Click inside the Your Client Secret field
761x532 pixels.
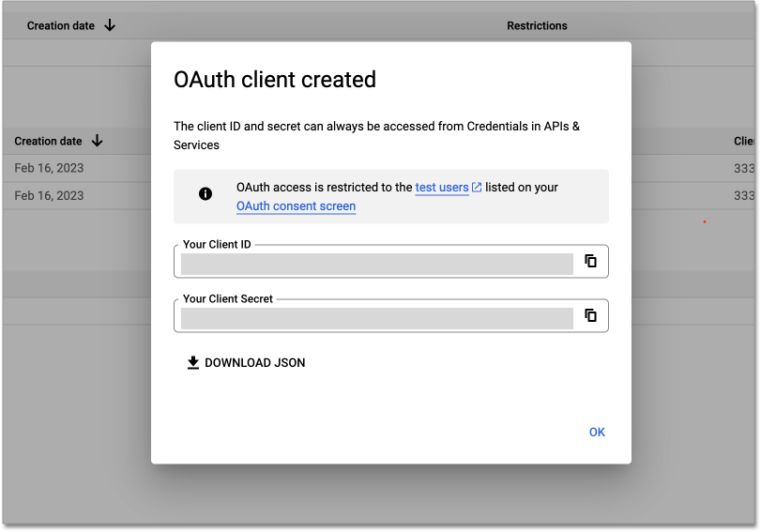[x=376, y=318]
